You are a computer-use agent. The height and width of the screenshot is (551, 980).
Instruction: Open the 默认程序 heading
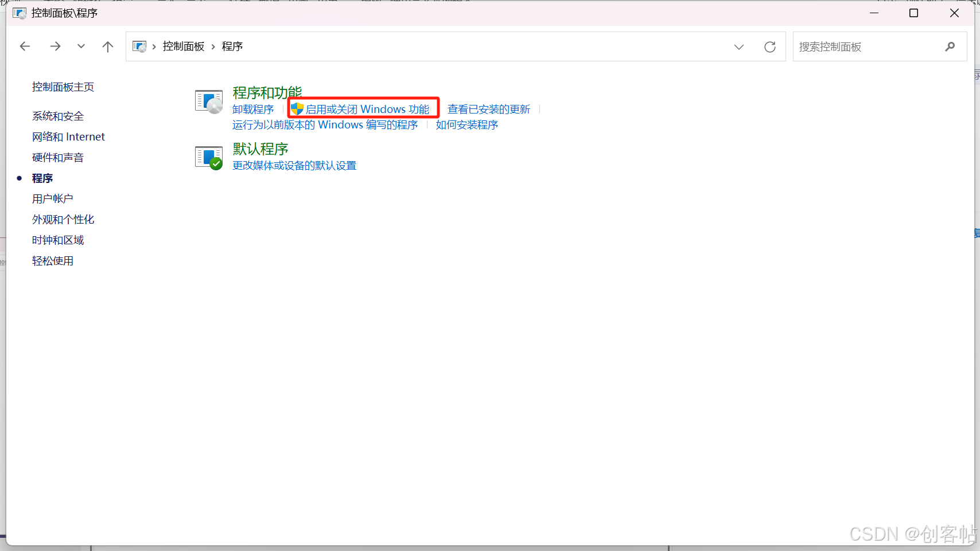point(260,149)
